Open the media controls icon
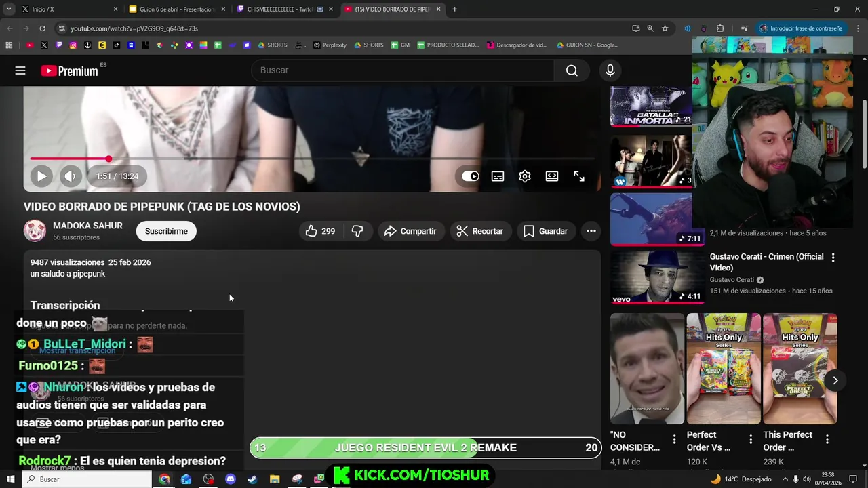 click(745, 28)
